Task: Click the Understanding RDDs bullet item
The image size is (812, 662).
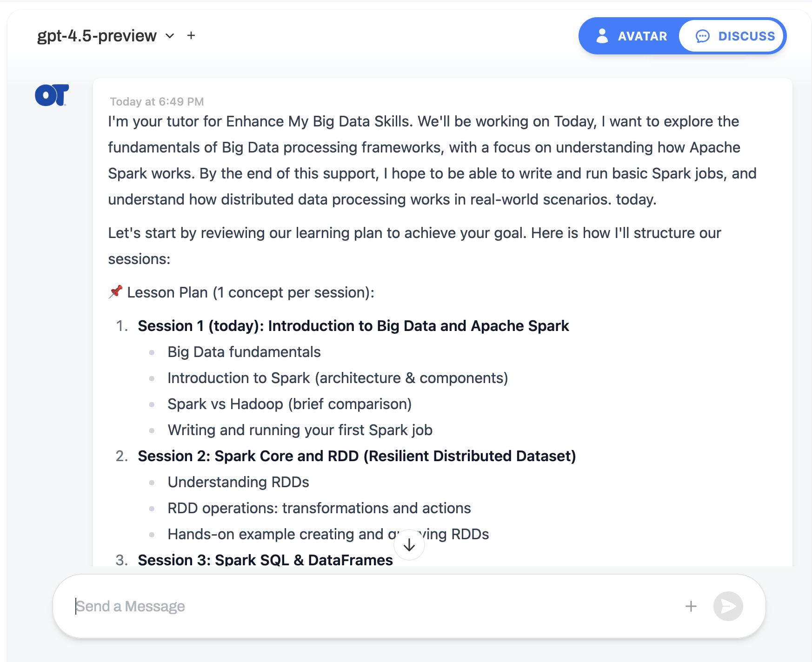Action: (238, 482)
